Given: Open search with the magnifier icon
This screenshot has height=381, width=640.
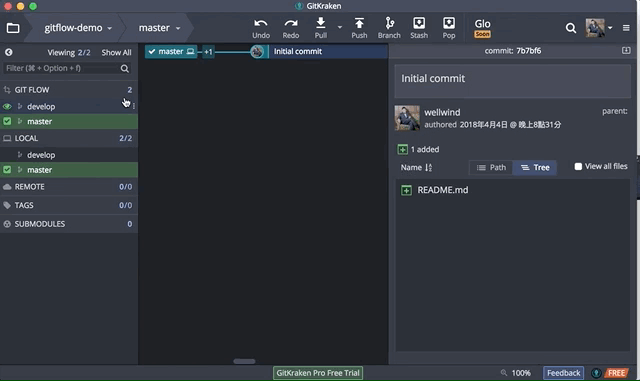Looking at the screenshot, I should click(571, 28).
